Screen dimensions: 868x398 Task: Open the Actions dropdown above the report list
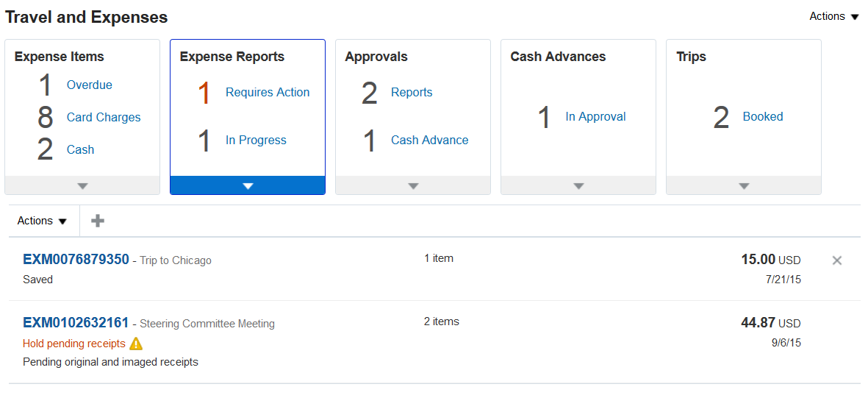42,221
